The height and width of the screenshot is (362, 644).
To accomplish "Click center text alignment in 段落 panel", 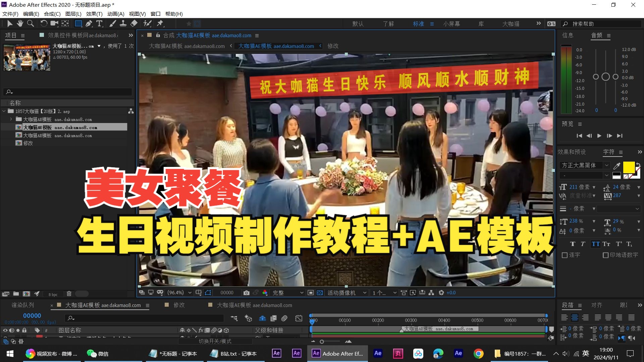I will 575,317.
